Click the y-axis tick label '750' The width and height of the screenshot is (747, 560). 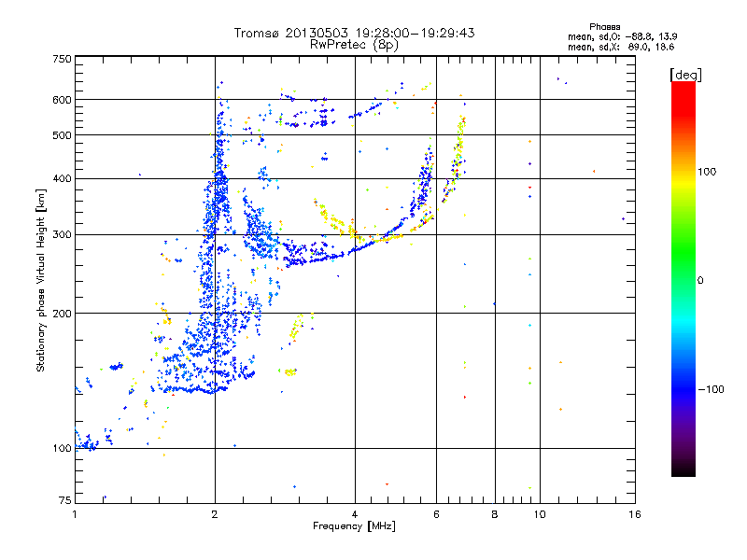tap(63, 59)
